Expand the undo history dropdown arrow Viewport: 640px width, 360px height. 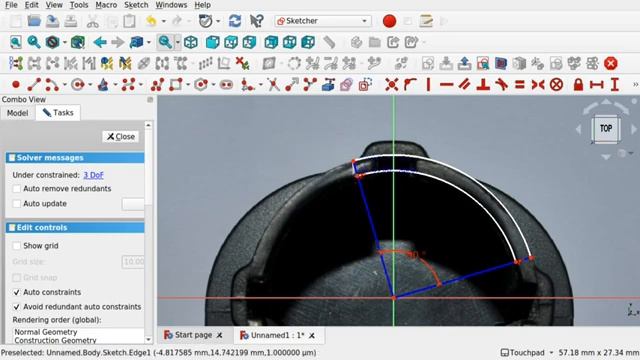(x=164, y=21)
